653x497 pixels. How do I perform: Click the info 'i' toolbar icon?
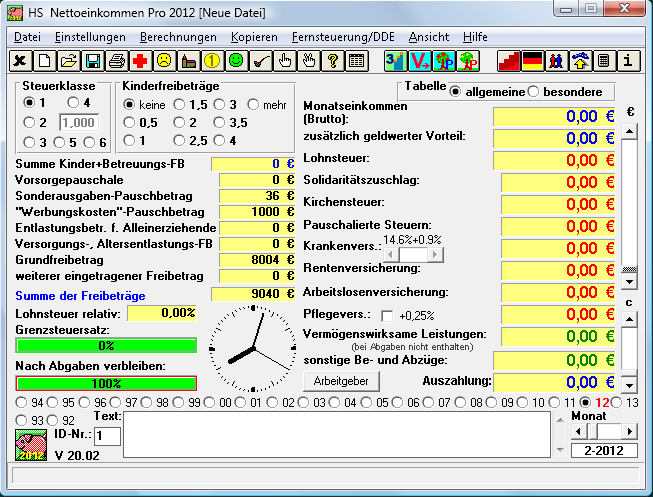tap(629, 61)
